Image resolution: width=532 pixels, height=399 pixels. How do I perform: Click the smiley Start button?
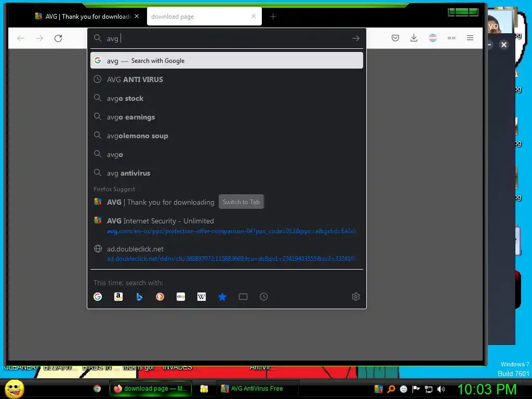[x=14, y=389]
